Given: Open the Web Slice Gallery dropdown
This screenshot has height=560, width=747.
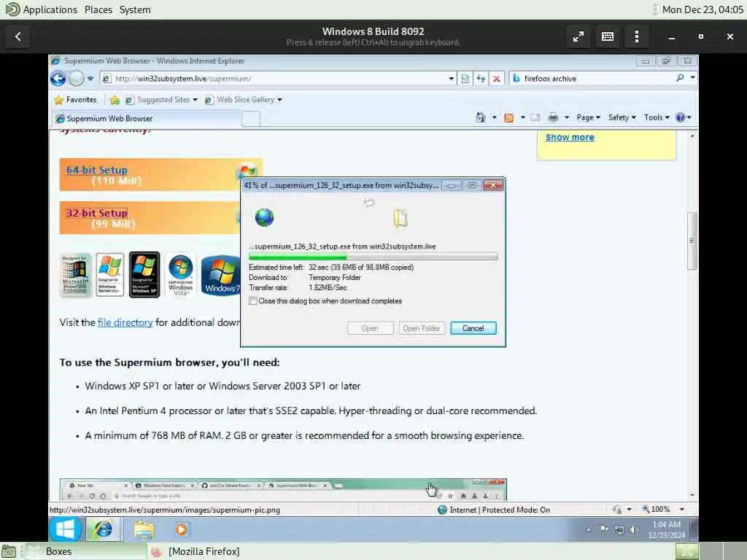Looking at the screenshot, I should pos(243,99).
